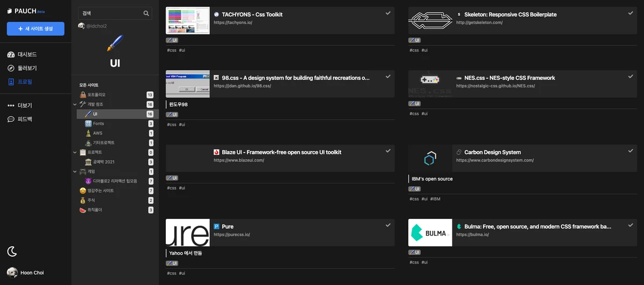Toggle checkmark on NES.css card
The height and width of the screenshot is (285, 644).
pos(631,76)
